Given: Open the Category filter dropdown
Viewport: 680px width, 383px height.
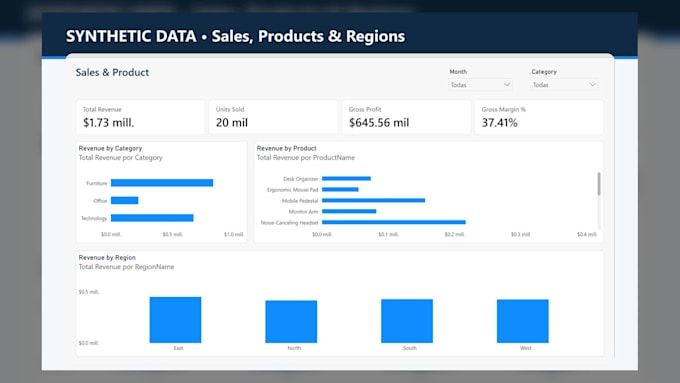Looking at the screenshot, I should (x=565, y=85).
